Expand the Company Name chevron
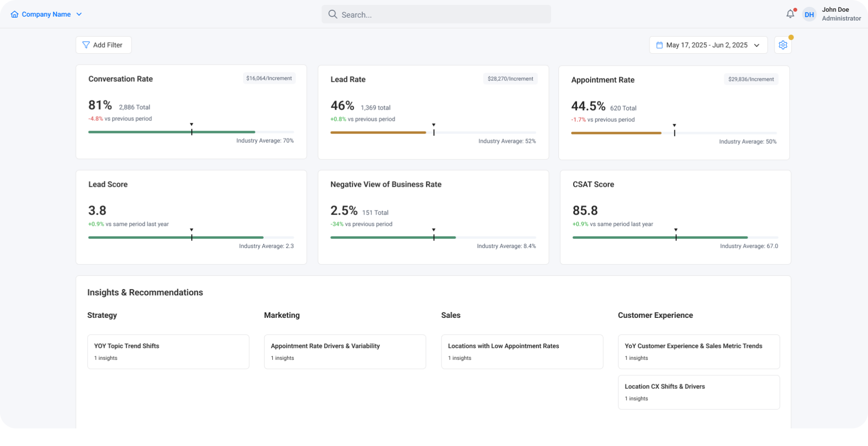This screenshot has width=868, height=446. (x=79, y=14)
